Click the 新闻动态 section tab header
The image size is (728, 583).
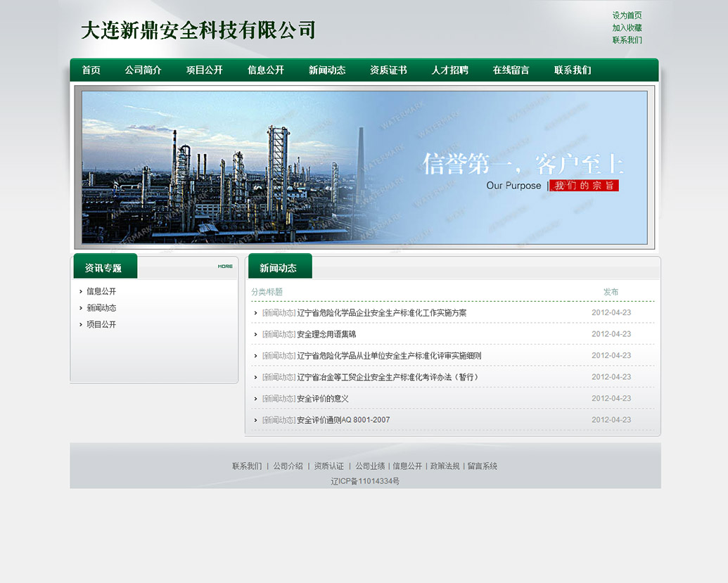(x=279, y=268)
